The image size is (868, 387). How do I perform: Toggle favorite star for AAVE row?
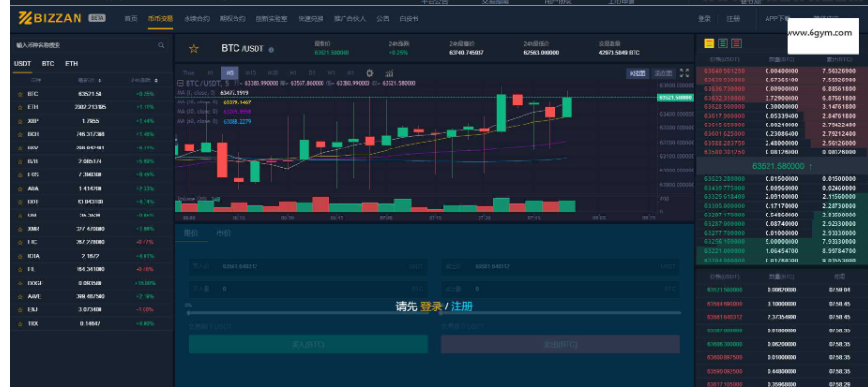tap(20, 297)
